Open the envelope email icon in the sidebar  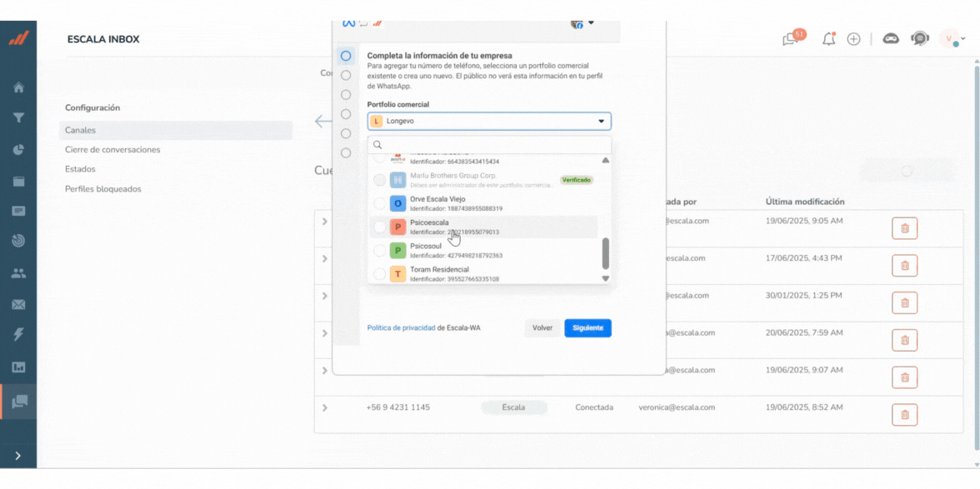click(18, 305)
